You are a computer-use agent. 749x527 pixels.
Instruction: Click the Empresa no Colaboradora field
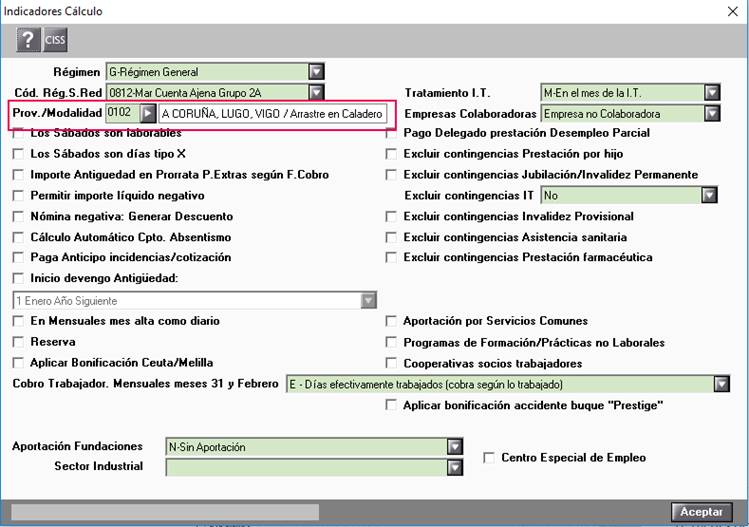pyautogui.click(x=622, y=113)
